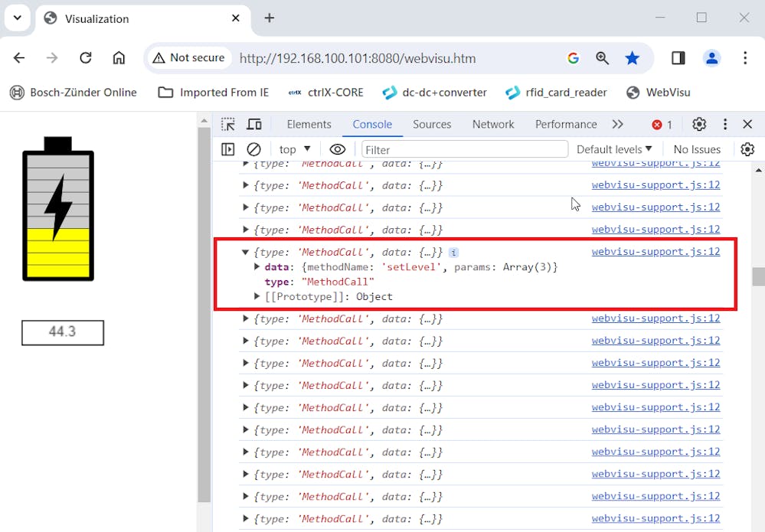Image resolution: width=765 pixels, height=532 pixels.
Task: Switch to the Network tab
Action: (493, 125)
